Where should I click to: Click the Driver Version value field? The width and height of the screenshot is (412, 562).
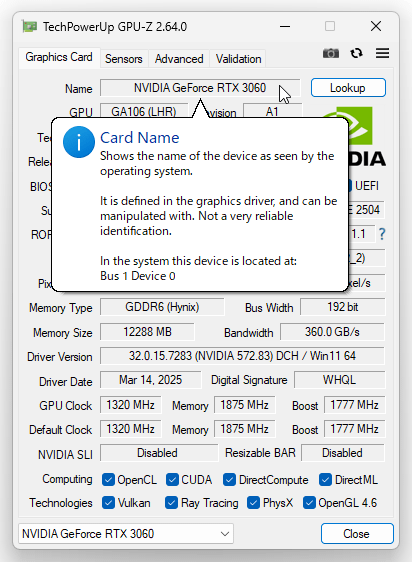click(242, 356)
